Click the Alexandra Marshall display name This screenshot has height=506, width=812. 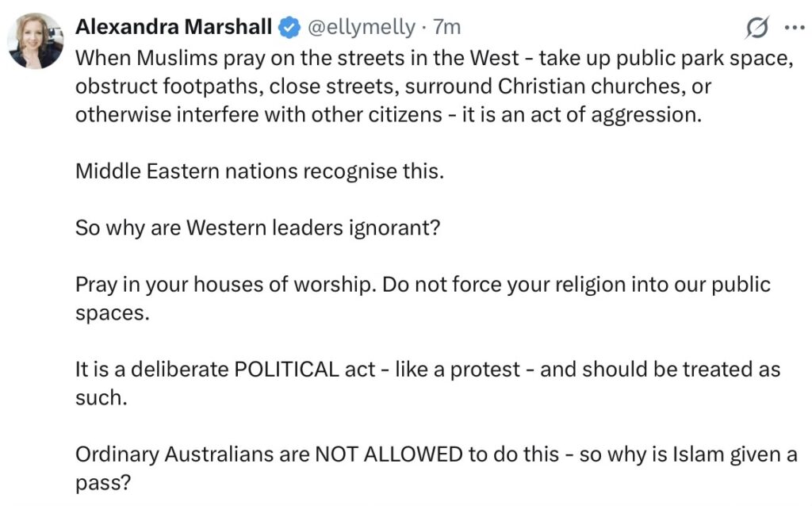tap(174, 27)
